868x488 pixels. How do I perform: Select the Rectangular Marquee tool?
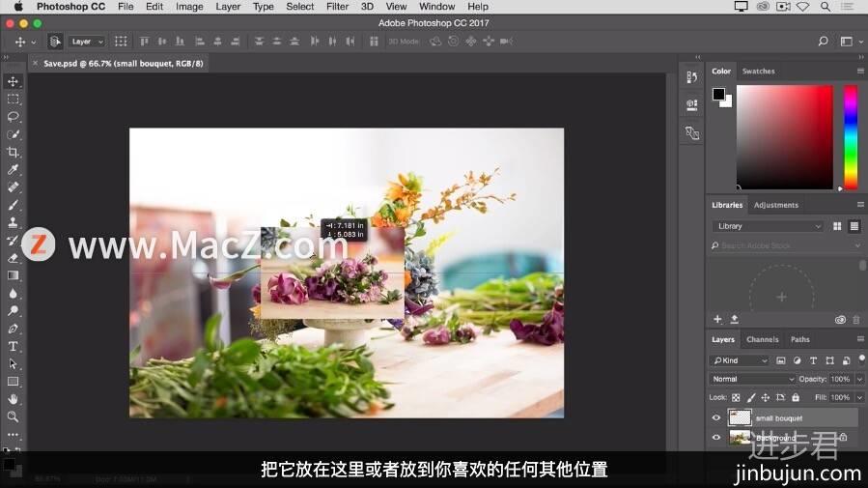tap(13, 100)
